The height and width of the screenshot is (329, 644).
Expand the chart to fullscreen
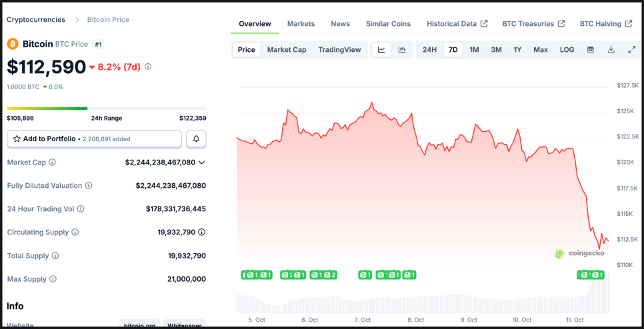click(631, 50)
